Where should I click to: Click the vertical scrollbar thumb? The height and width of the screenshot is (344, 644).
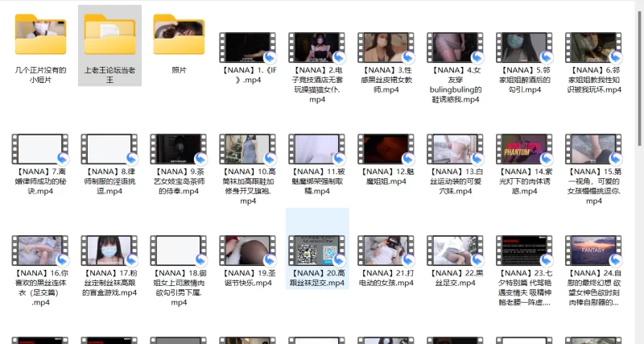pyautogui.click(x=640, y=78)
